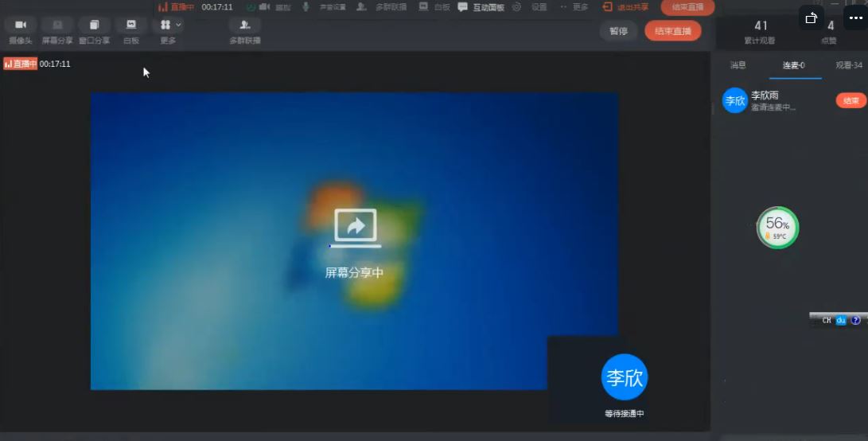The width and height of the screenshot is (868, 441).
Task: Click the 更多 four-square grid icon
Action: coord(165,25)
